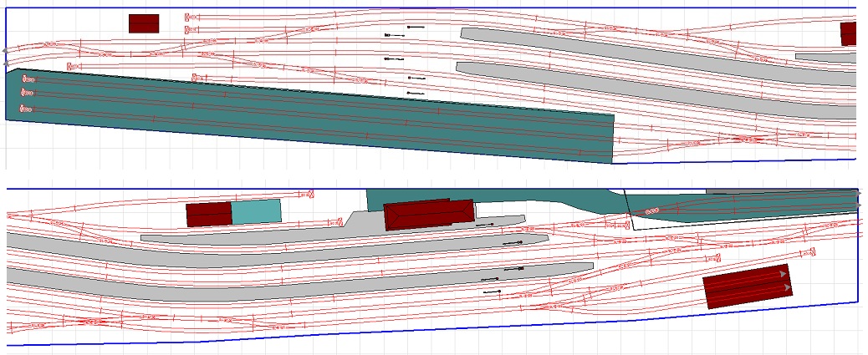Viewport: 868px width, 355px height.
Task: Click the buffer stop on the topmost upper-plan siding
Action: 191,17
